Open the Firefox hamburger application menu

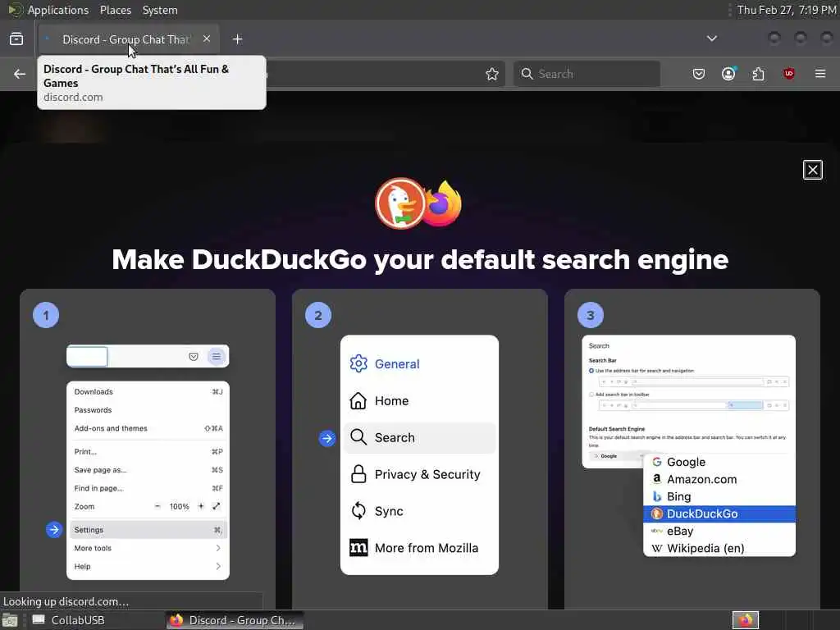(x=820, y=73)
